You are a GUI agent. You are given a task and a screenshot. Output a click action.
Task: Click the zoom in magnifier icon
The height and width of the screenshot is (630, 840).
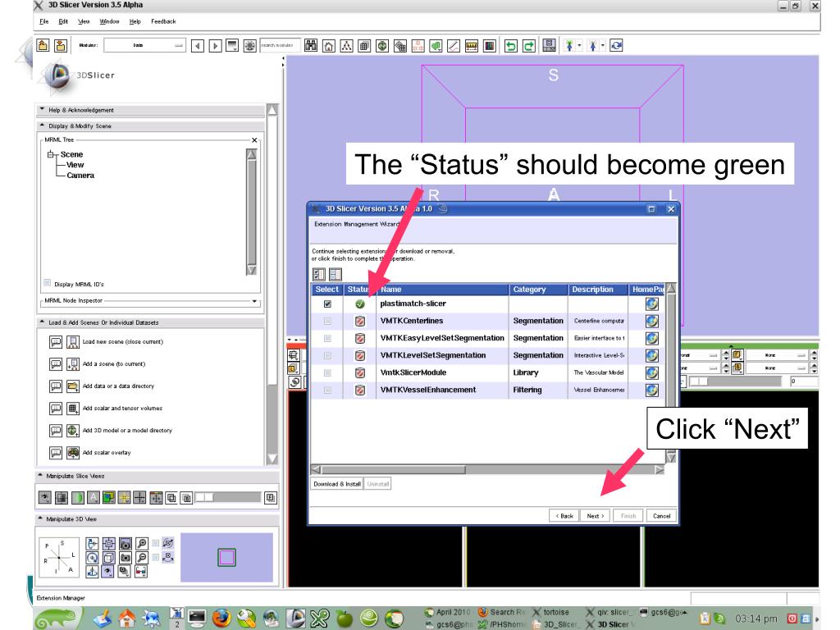(x=142, y=543)
